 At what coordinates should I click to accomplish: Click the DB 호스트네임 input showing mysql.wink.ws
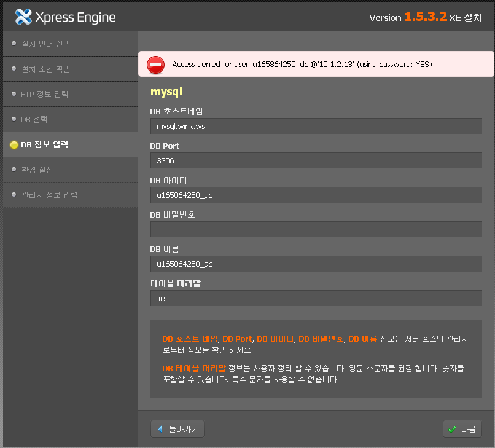point(316,126)
